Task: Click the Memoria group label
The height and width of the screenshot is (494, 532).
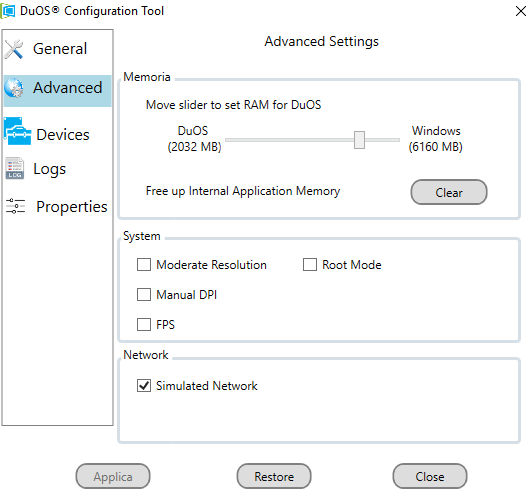Action: (147, 77)
